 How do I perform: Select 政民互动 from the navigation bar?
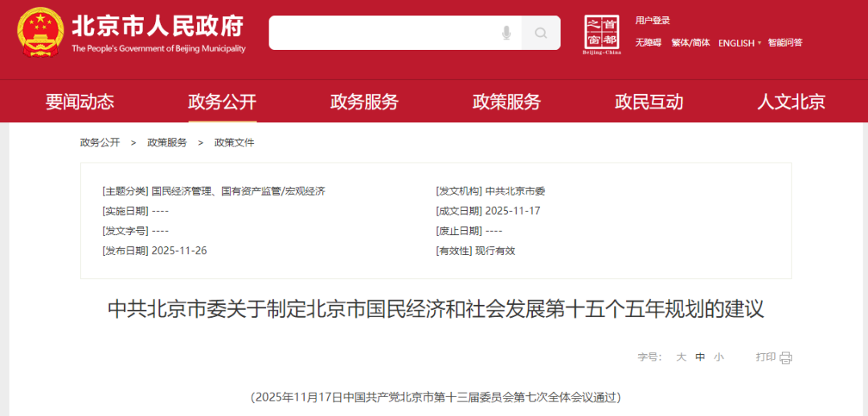click(649, 102)
